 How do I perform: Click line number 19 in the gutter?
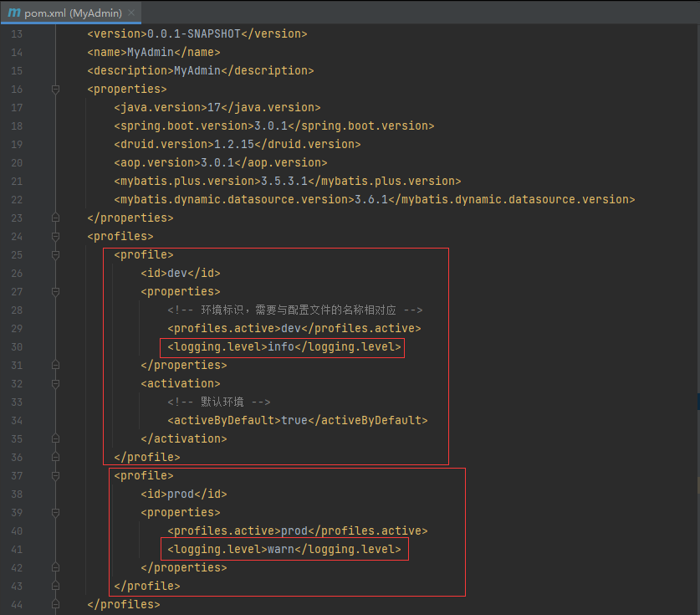click(17, 144)
